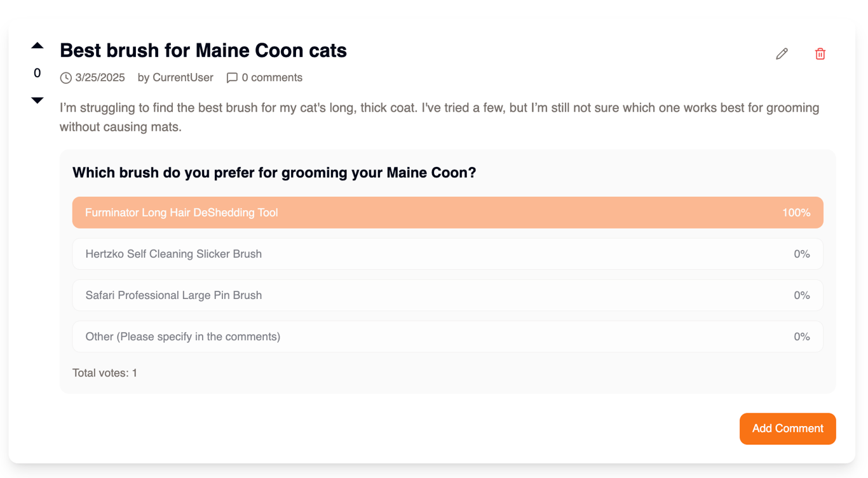Screen dimensions: 868x478
Task: Click the upvote arrow
Action: pos(37,45)
